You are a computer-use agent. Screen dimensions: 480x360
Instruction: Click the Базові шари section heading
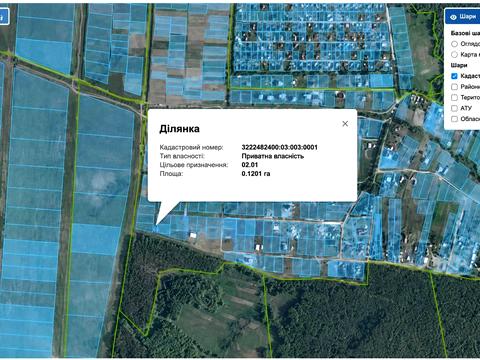[465, 33]
